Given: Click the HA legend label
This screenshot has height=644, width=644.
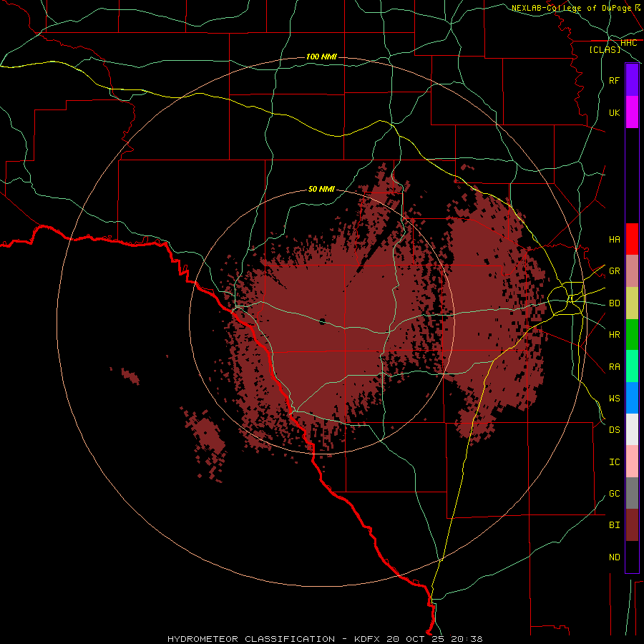Looking at the screenshot, I should [x=615, y=239].
